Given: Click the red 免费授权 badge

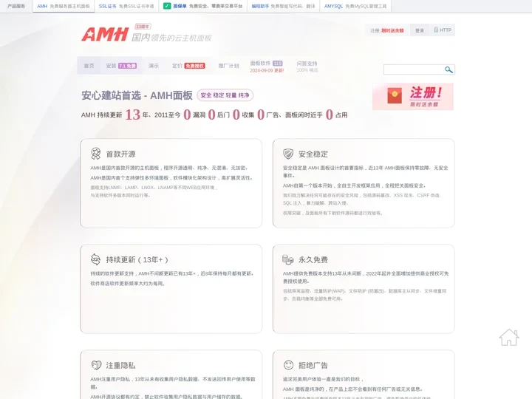Looking at the screenshot, I should pos(194,66).
